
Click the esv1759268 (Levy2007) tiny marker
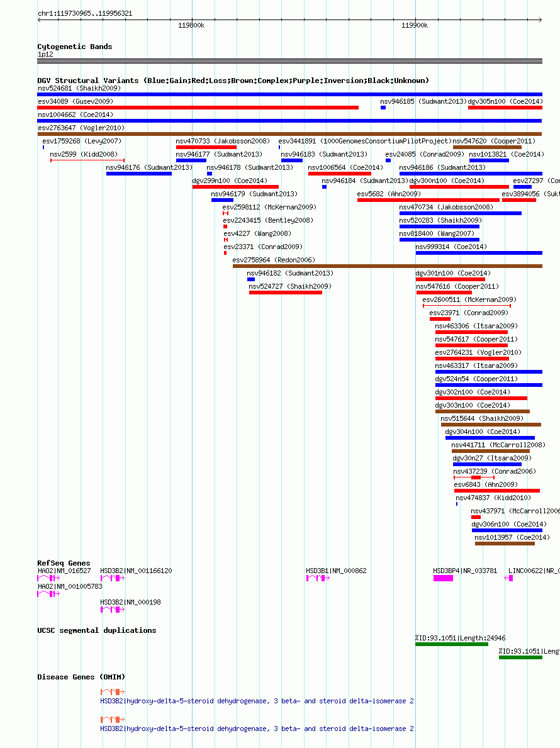click(x=43, y=147)
